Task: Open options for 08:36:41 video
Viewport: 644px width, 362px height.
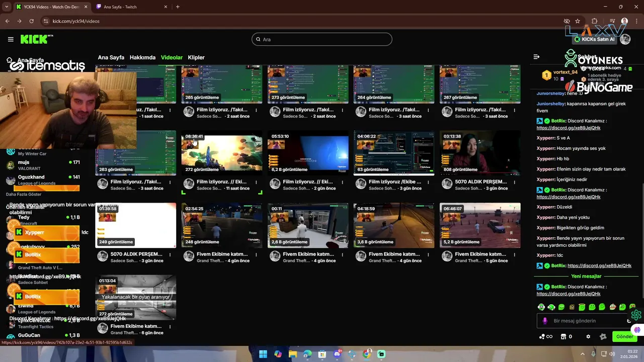Action: 256,182
